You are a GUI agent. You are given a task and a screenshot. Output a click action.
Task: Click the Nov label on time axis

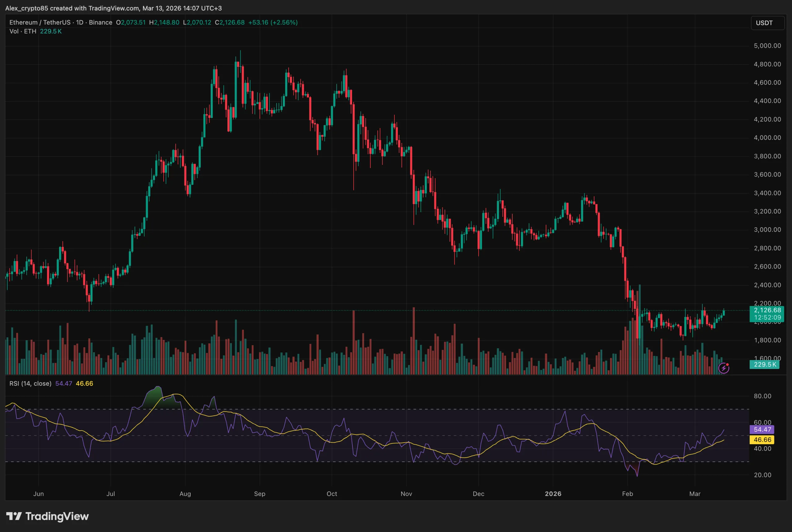(x=406, y=494)
